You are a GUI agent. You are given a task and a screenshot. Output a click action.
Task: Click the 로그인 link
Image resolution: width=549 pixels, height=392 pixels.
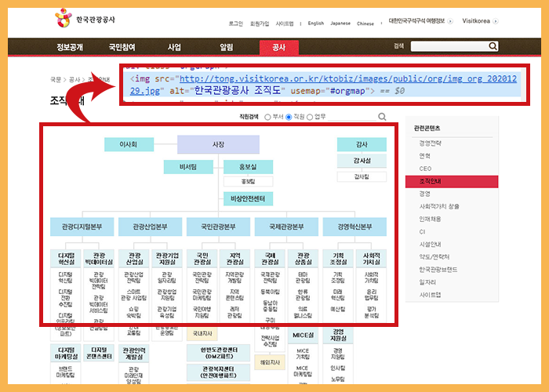click(x=235, y=24)
